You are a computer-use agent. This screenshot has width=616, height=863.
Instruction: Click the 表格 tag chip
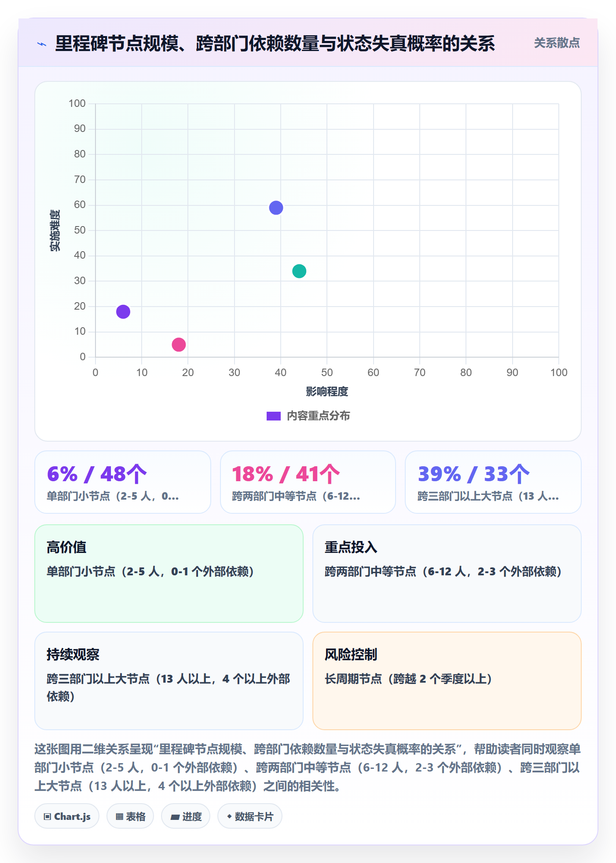130,816
